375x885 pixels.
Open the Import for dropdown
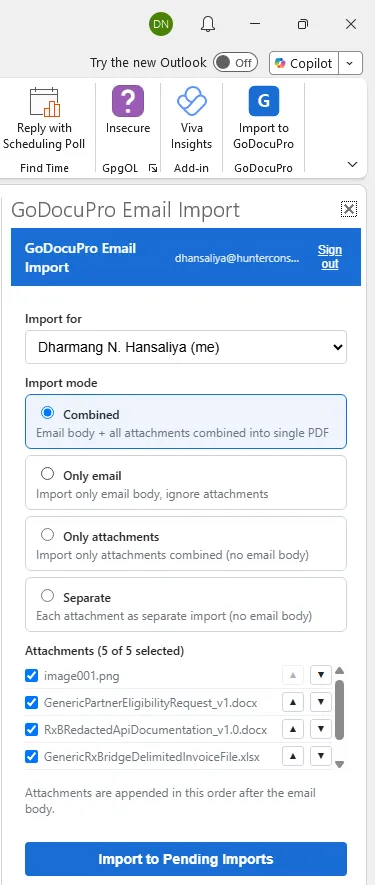pos(186,347)
